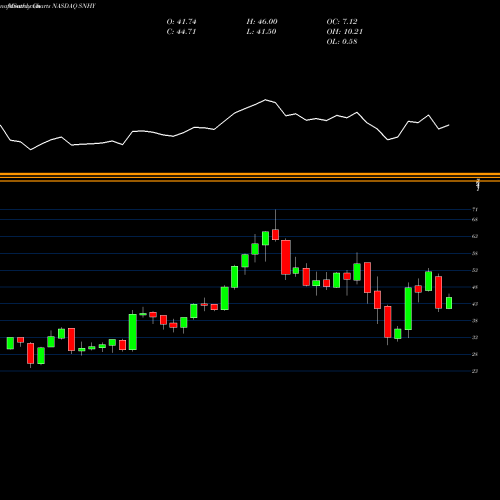Click the peak of the white indicator line

tap(265, 100)
